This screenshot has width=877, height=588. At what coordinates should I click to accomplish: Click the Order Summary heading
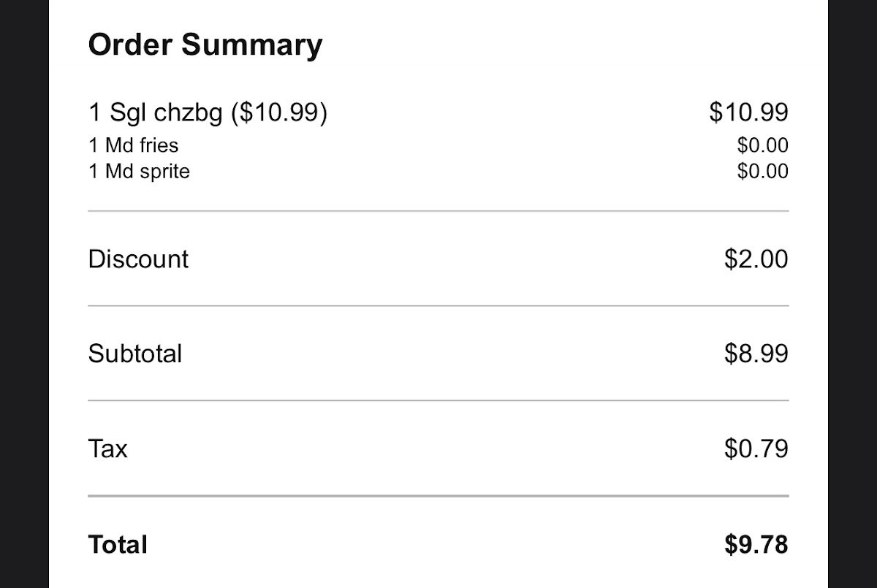[x=205, y=45]
